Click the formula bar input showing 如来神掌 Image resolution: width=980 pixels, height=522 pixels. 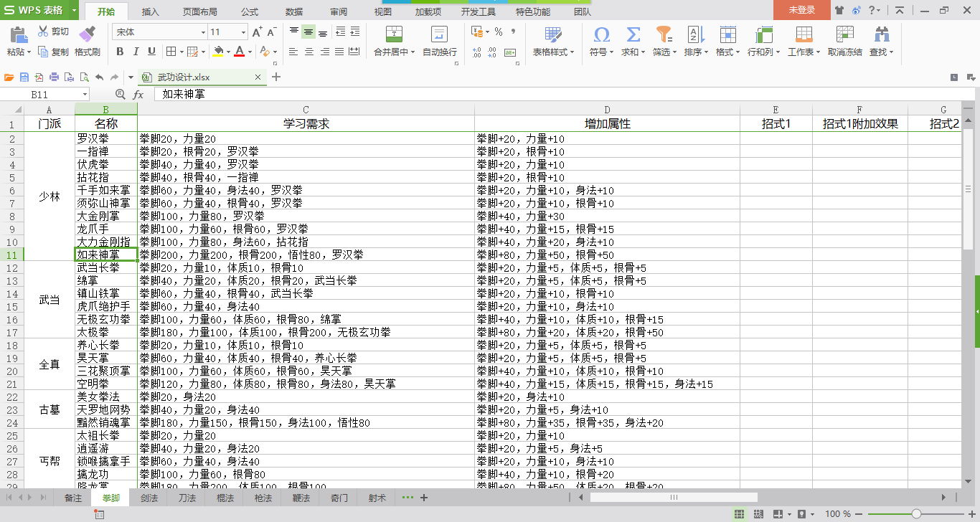click(x=564, y=95)
